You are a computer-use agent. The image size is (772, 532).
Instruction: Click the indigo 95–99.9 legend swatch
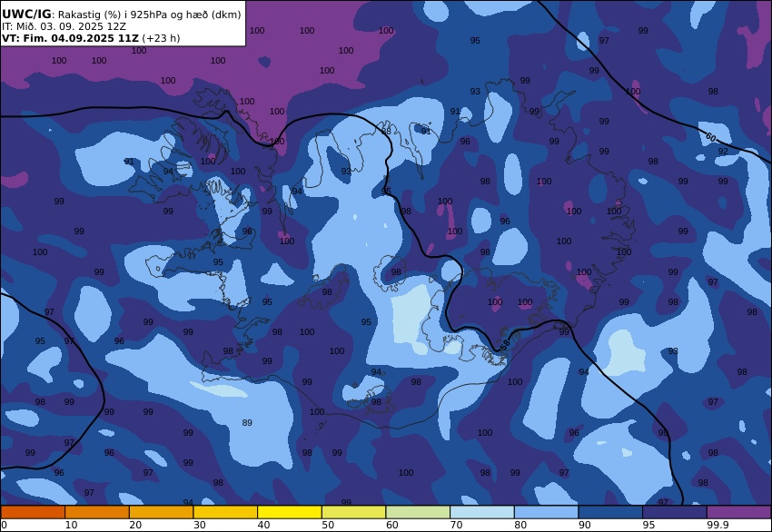pos(675,512)
